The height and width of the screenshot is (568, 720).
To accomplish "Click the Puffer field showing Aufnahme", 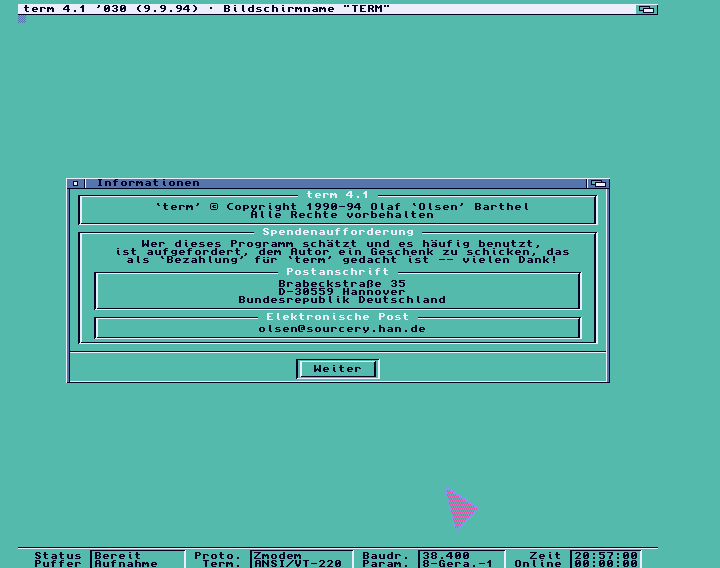I will coord(137,564).
